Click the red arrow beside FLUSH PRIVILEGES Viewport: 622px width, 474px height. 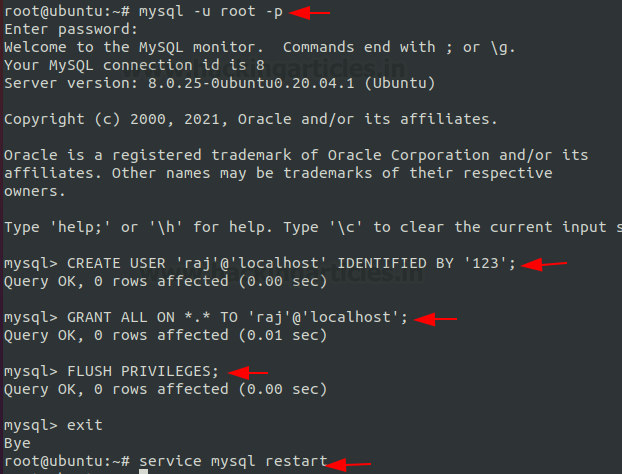coord(248,373)
